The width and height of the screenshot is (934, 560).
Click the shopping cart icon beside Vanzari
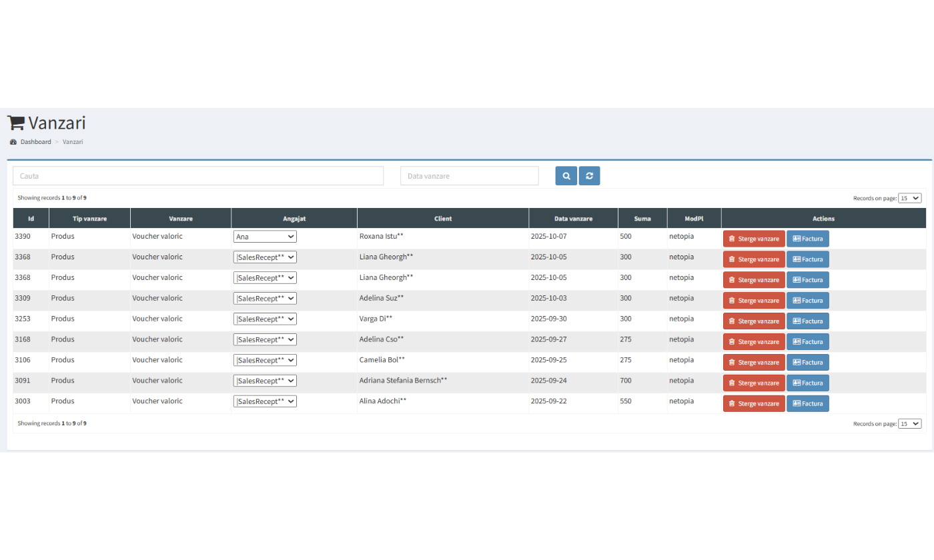point(16,123)
